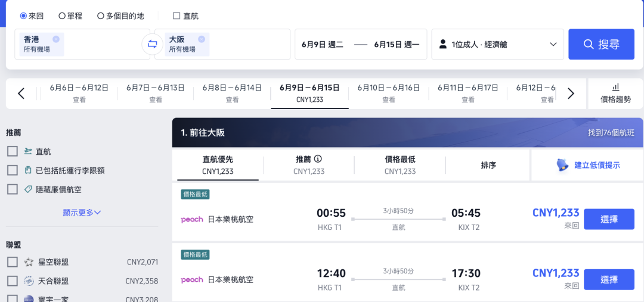644x302 pixels.
Task: Click the swap origin and destination icon
Action: [x=152, y=44]
